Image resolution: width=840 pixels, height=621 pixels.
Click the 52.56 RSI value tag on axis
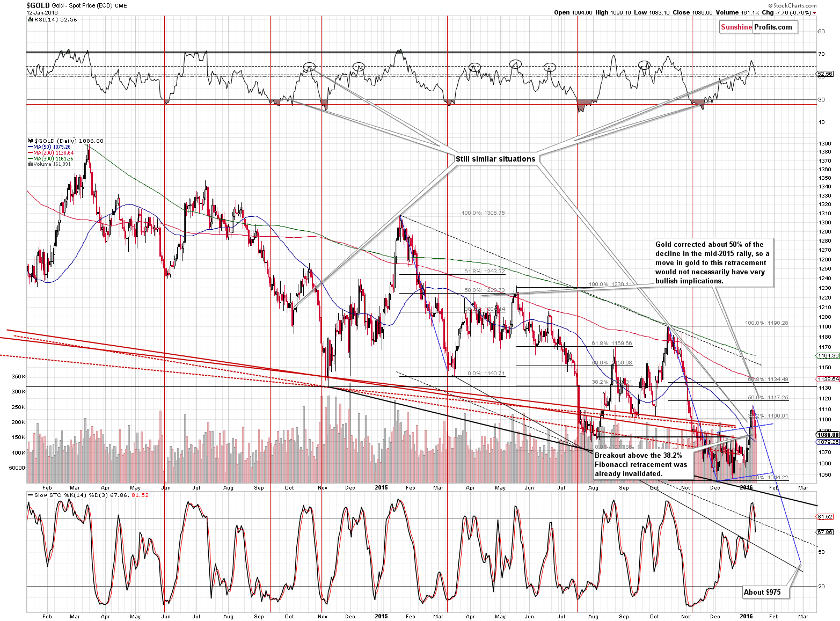[825, 74]
